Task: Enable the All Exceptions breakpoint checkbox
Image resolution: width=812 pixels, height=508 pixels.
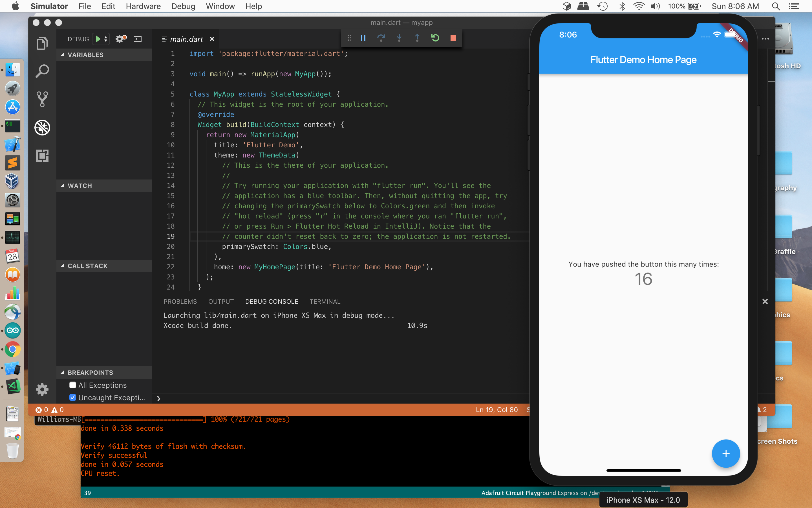Action: coord(72,385)
